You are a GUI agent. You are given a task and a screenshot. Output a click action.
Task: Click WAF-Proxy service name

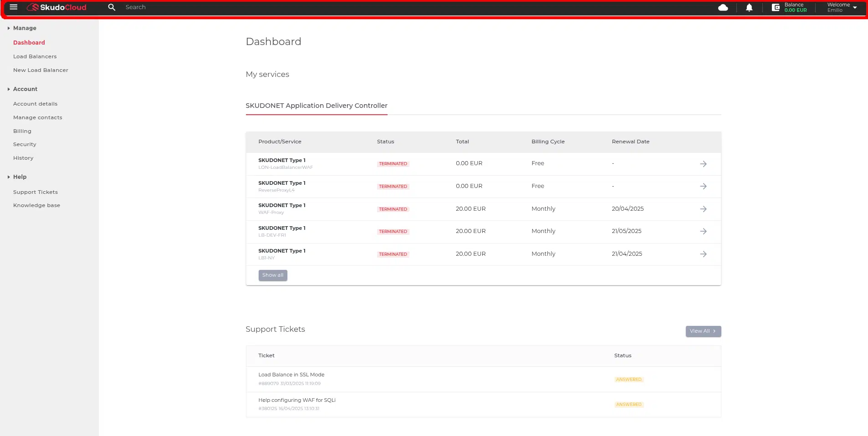coord(271,213)
